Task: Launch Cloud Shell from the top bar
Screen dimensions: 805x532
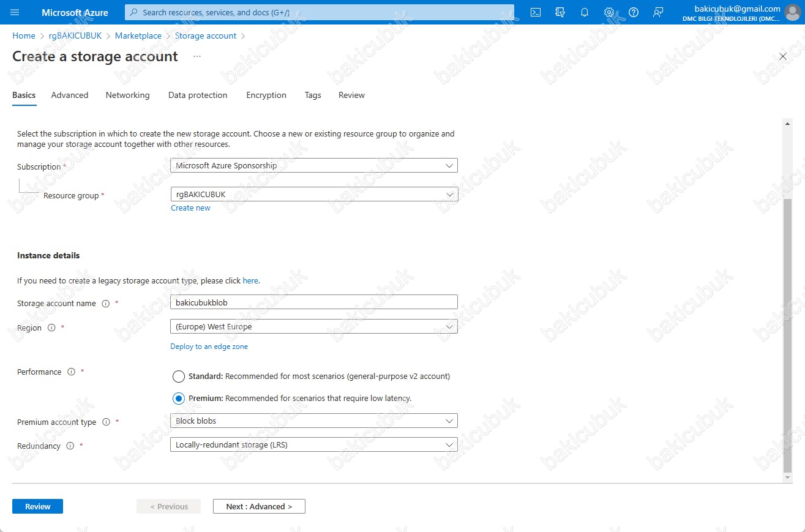Action: click(536, 12)
